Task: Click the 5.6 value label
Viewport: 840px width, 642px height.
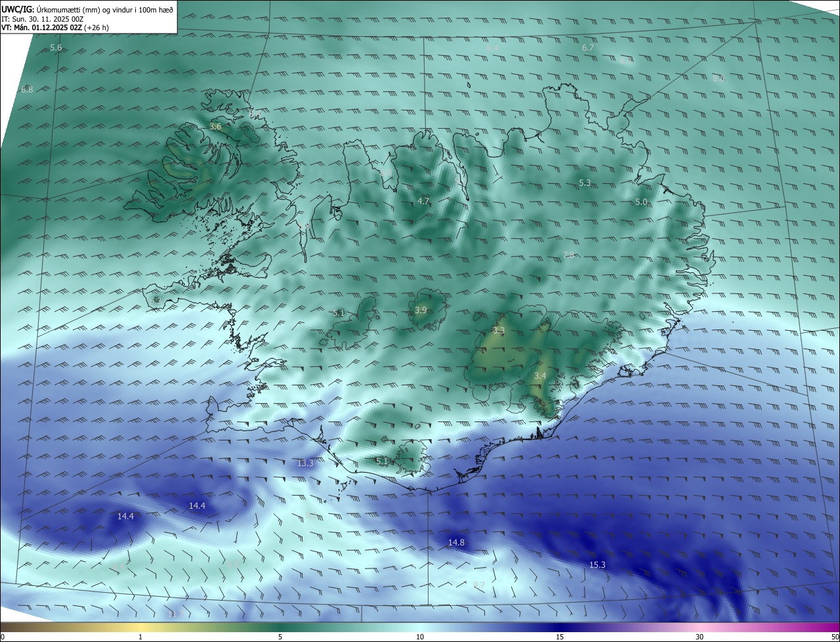Action: coord(56,48)
